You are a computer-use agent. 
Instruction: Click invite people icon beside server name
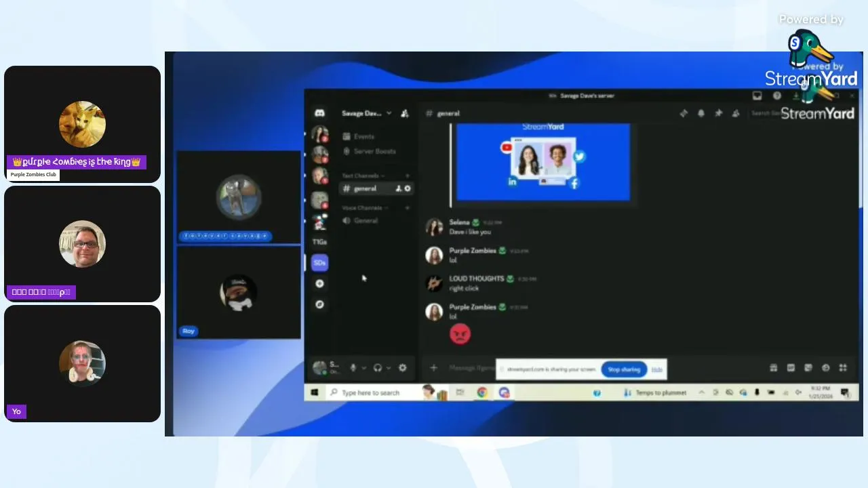pyautogui.click(x=405, y=113)
